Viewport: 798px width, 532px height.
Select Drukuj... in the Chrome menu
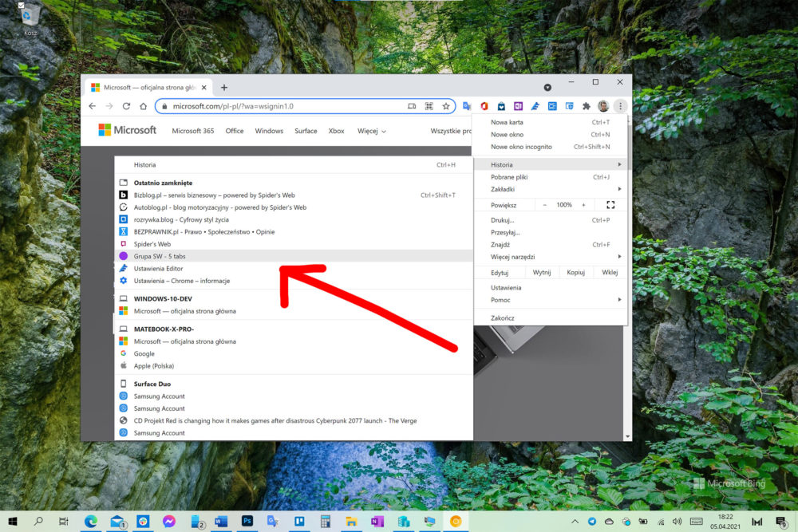click(550, 220)
